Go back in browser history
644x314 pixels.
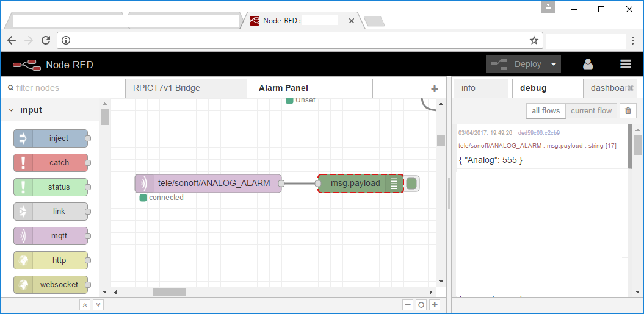coord(12,40)
